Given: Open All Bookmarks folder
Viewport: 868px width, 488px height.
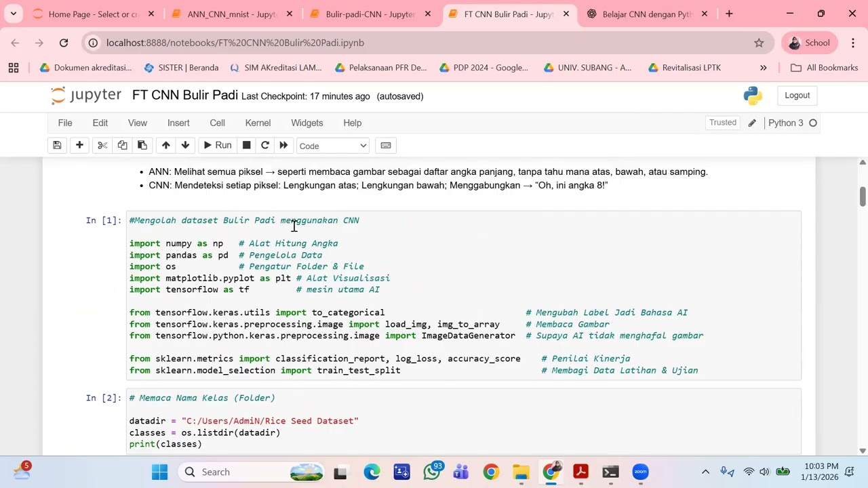Looking at the screenshot, I should point(824,68).
